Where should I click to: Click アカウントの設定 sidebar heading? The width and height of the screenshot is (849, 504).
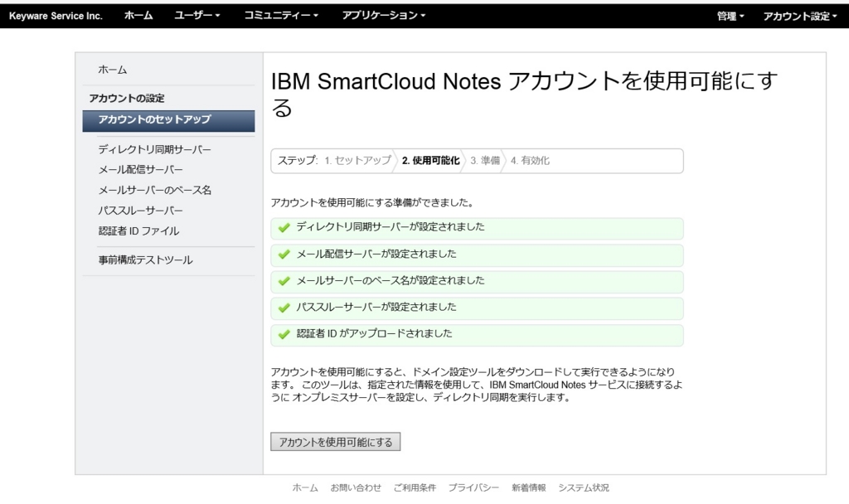(x=127, y=99)
